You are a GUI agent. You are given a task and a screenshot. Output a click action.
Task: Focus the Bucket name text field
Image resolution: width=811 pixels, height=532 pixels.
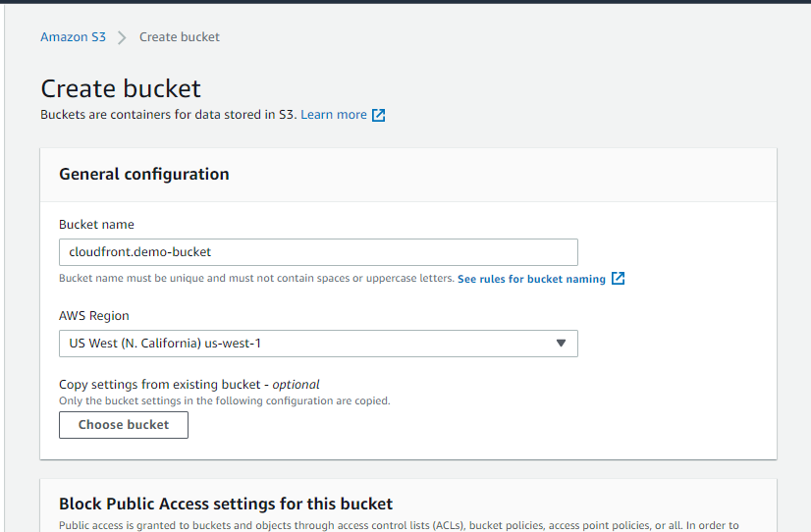pos(318,252)
